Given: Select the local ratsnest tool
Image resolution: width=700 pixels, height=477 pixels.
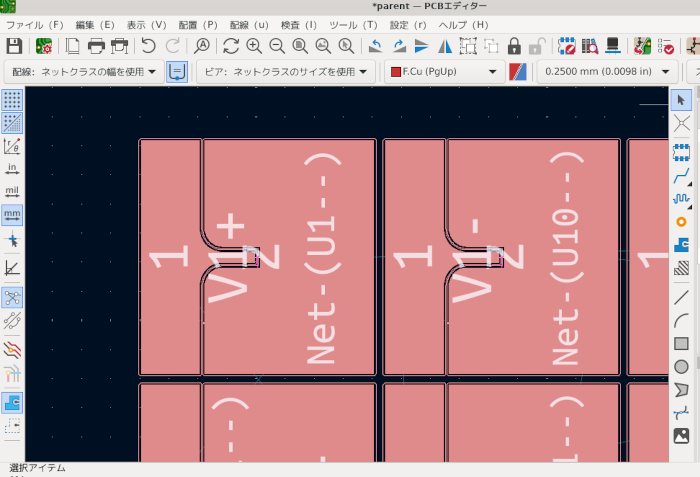Looking at the screenshot, I should [x=681, y=123].
